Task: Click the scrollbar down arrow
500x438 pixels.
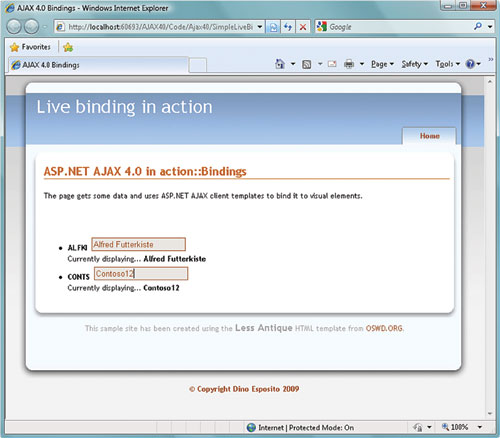Action: pos(490,414)
